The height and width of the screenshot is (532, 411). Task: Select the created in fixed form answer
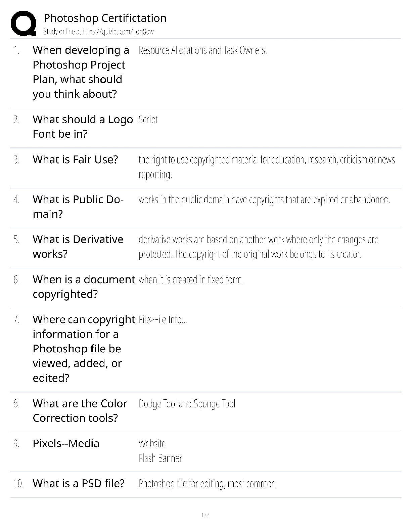[191, 280]
